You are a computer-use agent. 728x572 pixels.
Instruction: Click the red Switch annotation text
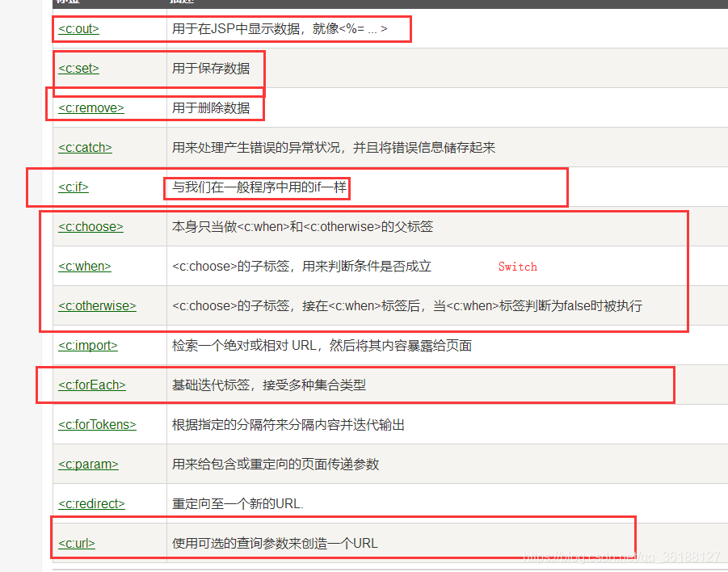click(517, 266)
